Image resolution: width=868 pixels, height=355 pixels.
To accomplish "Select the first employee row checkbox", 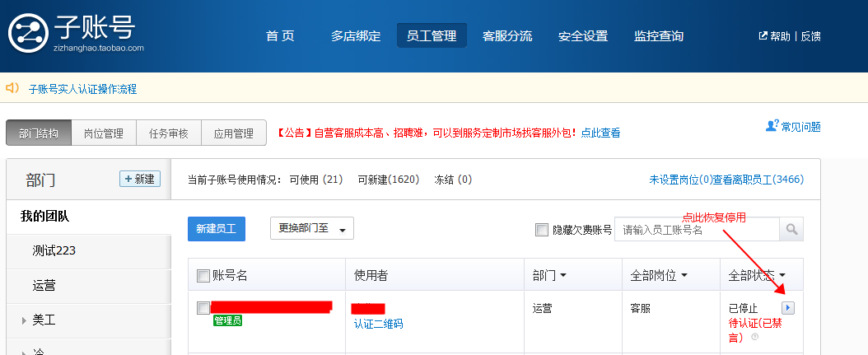I will (203, 308).
